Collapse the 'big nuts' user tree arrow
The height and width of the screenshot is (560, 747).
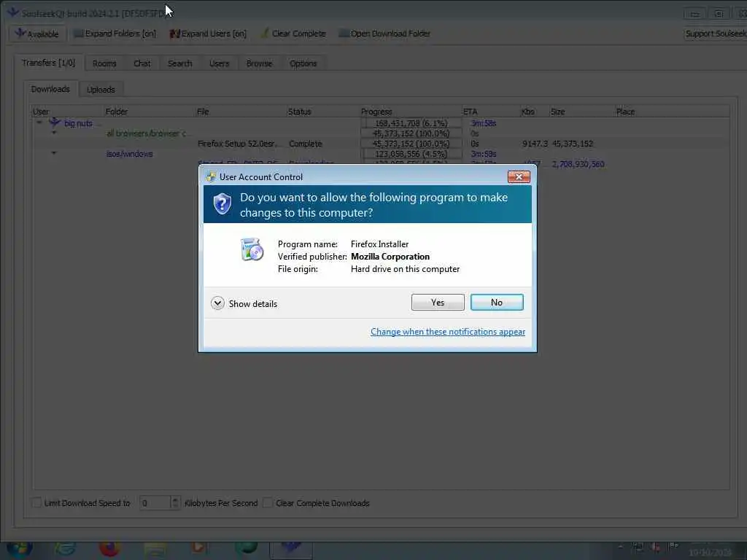click(x=39, y=122)
